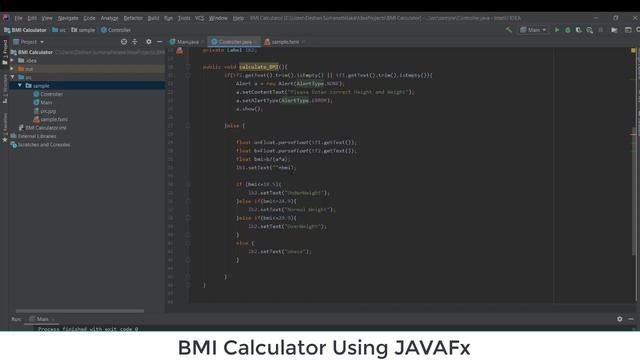Select sample.fxml in project tree
640x360 pixels.
(51, 119)
